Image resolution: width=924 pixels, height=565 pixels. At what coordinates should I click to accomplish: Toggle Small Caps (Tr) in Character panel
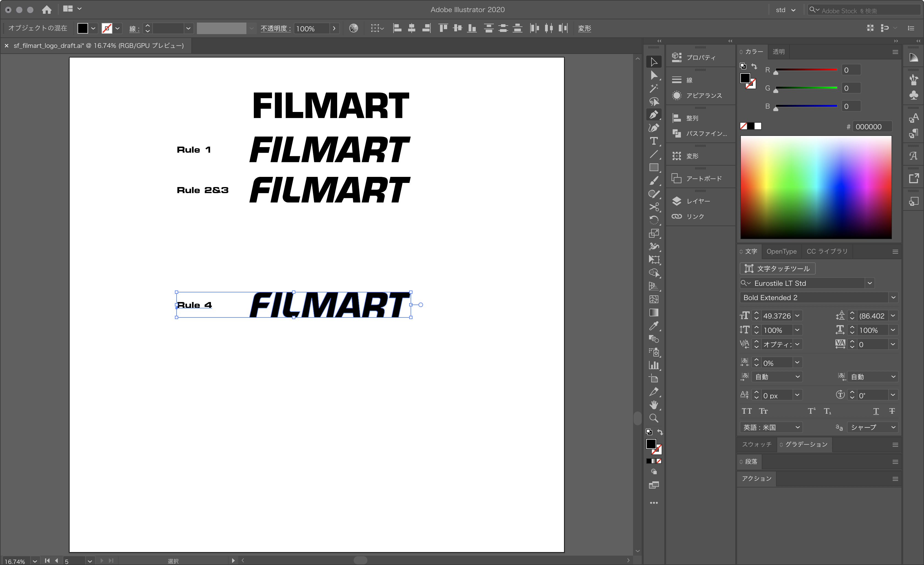tap(763, 411)
